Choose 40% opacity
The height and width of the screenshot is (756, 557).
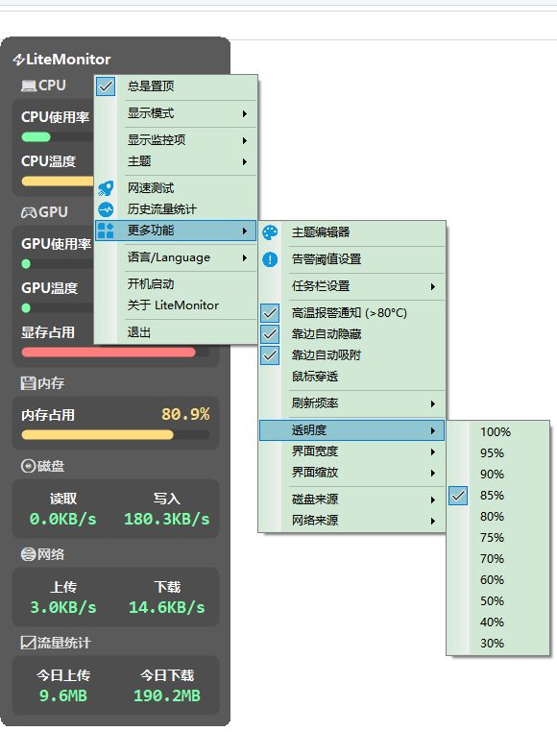[x=497, y=622]
